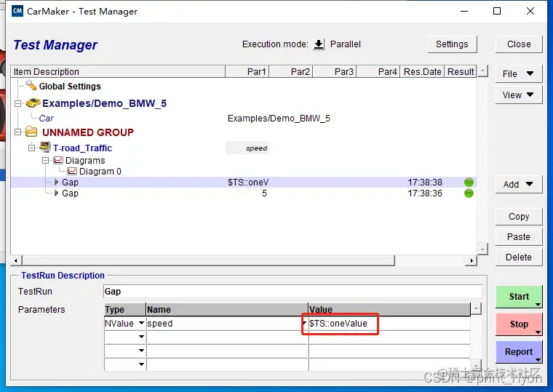This screenshot has width=553, height=392.
Task: Open the Report button
Action: coord(519,352)
